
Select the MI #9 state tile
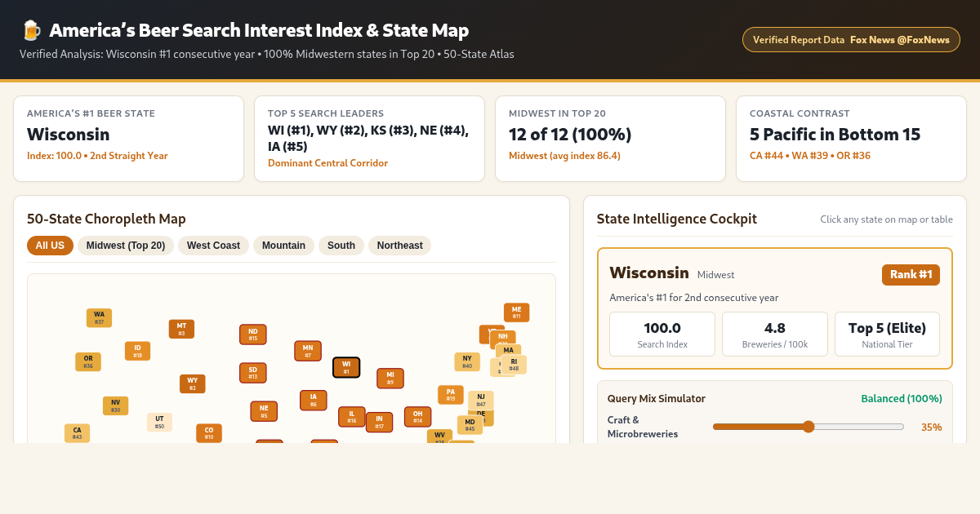point(390,379)
